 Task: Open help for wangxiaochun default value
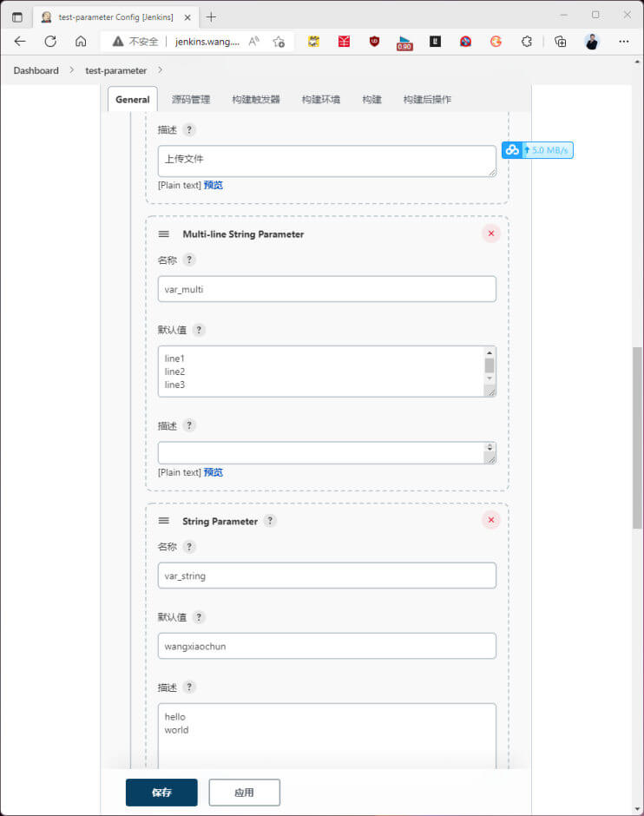point(199,617)
